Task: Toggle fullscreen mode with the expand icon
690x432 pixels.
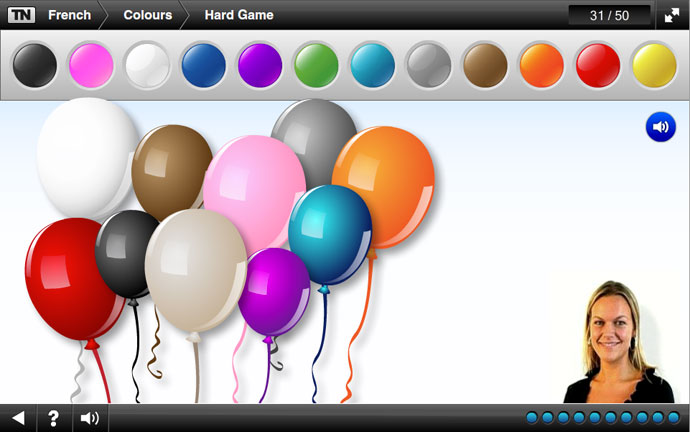Action: [672, 15]
